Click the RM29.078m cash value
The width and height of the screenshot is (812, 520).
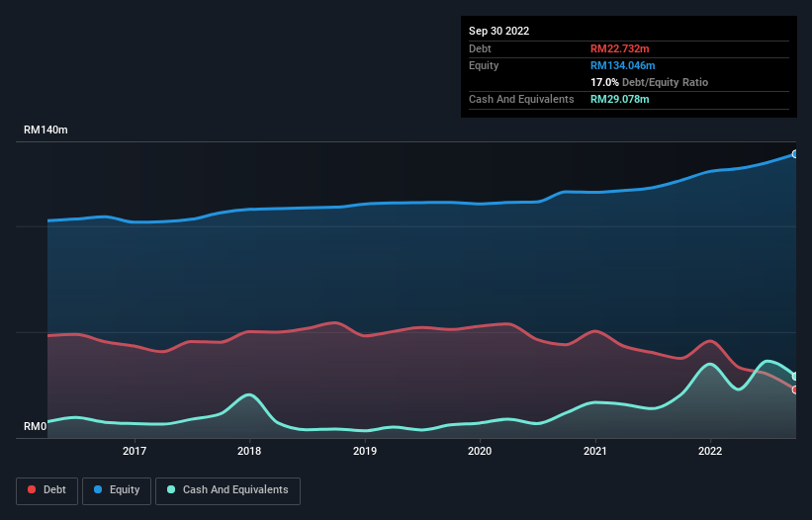tap(619, 99)
